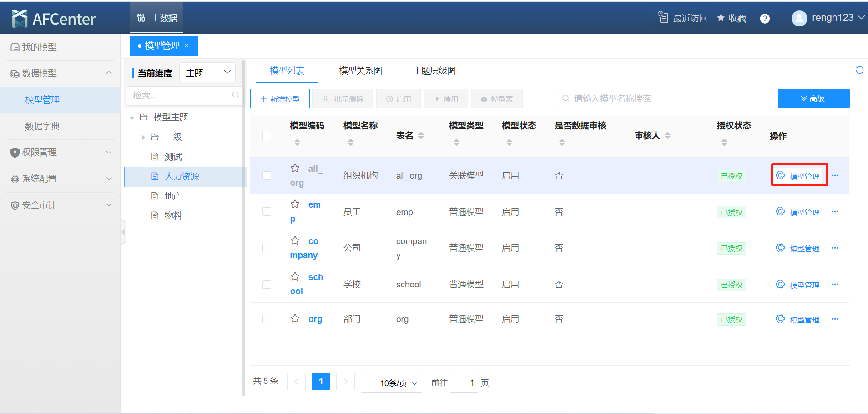Viewport: 868px width, 414px height.
Task: Star the all_org model as favorite
Action: coord(295,168)
